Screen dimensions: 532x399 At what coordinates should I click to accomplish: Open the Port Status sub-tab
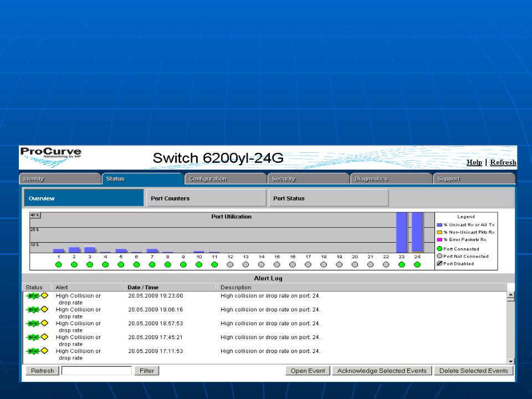pos(329,198)
